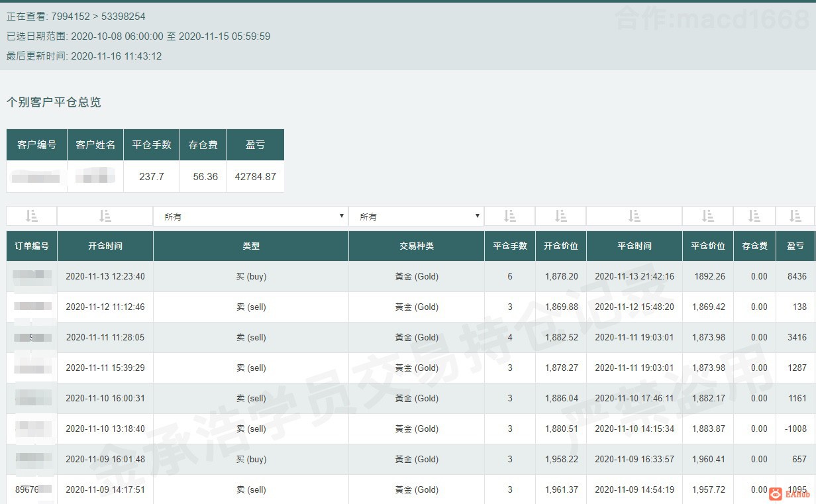Click the 开仓价位 column header
Image resolution: width=816 pixels, height=504 pixels.
[x=561, y=246]
